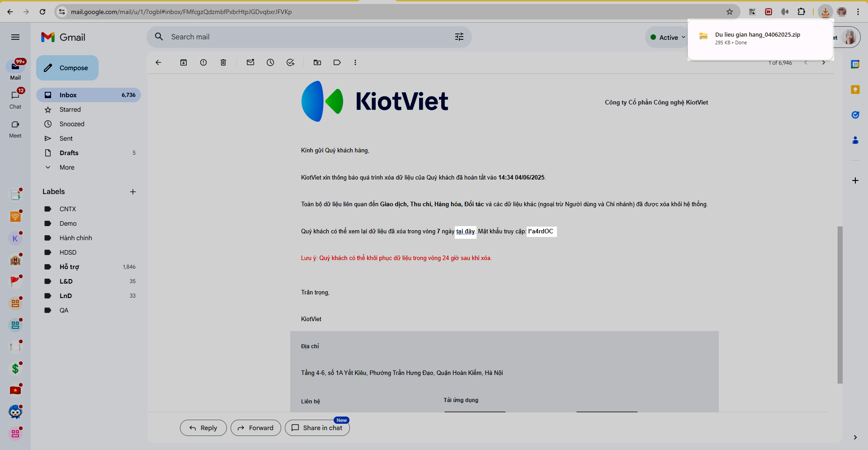Go to the next email arrow

[824, 62]
